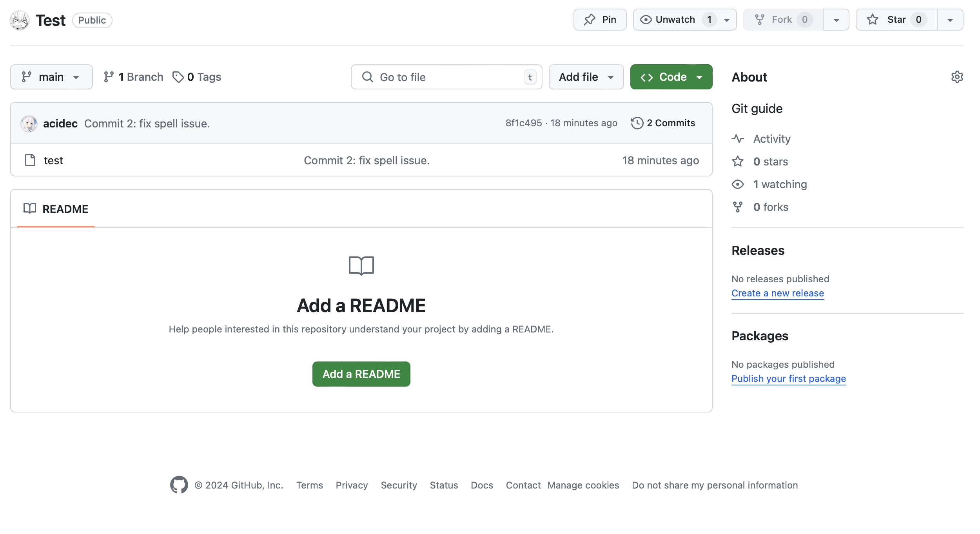Click the Git guide description text
The image size is (980, 534).
point(757,109)
